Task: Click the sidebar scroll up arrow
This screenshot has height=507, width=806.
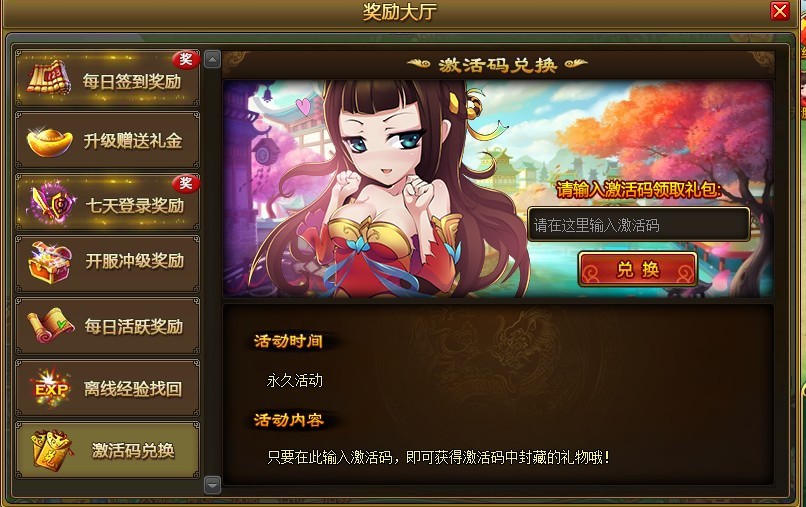Action: coord(212,60)
